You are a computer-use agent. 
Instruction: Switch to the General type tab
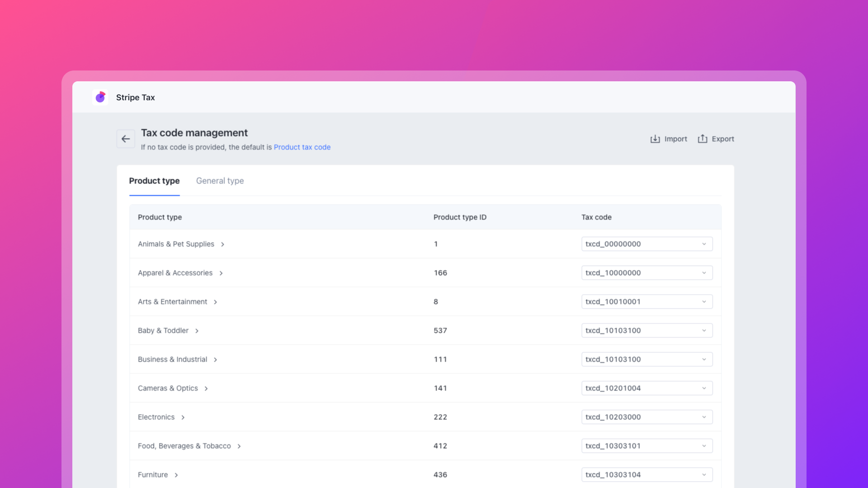(220, 181)
